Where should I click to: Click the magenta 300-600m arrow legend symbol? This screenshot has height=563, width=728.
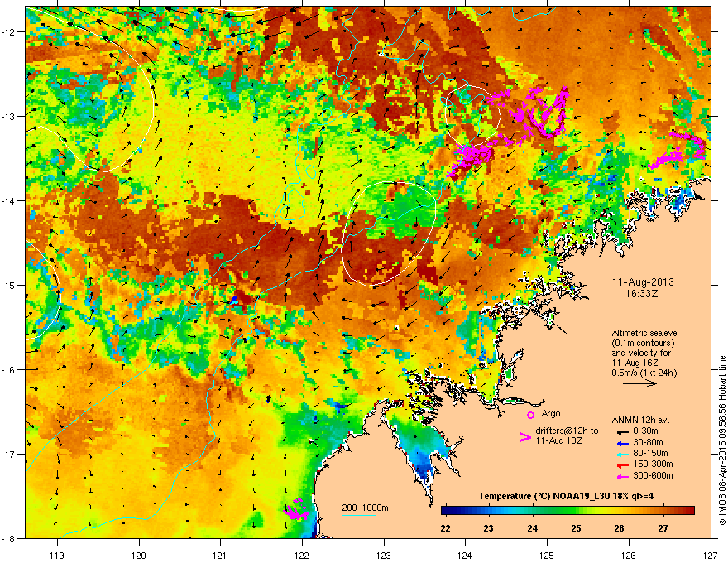point(623,476)
